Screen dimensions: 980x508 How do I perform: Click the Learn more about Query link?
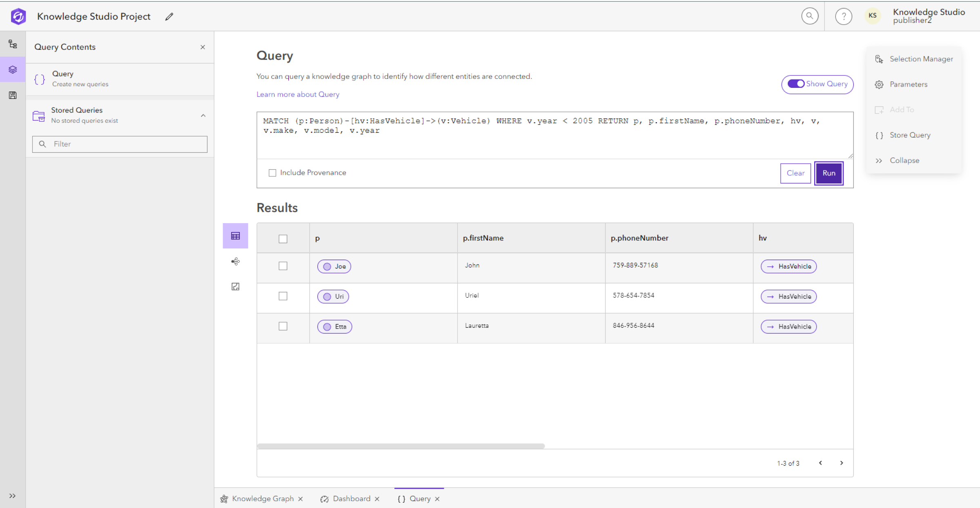298,94
